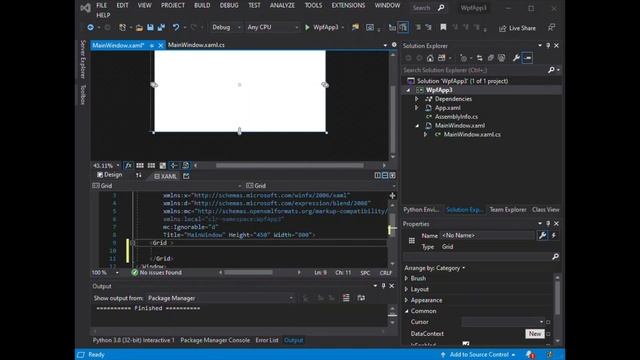640x360 pixels.
Task: Expand the Brush property category
Action: (407, 278)
